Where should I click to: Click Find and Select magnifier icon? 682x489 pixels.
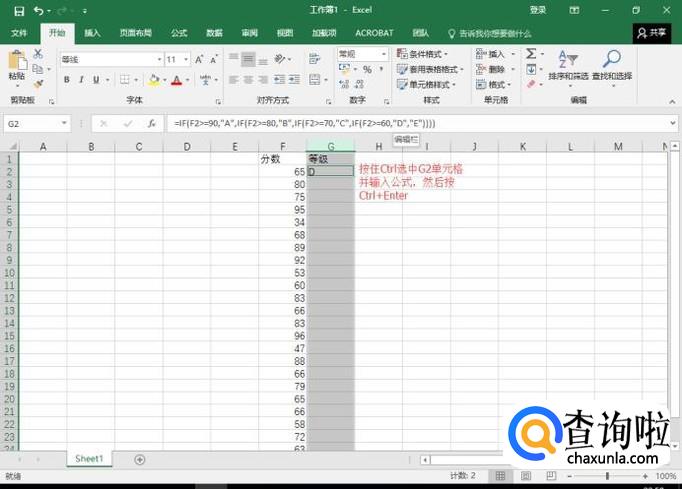point(612,59)
